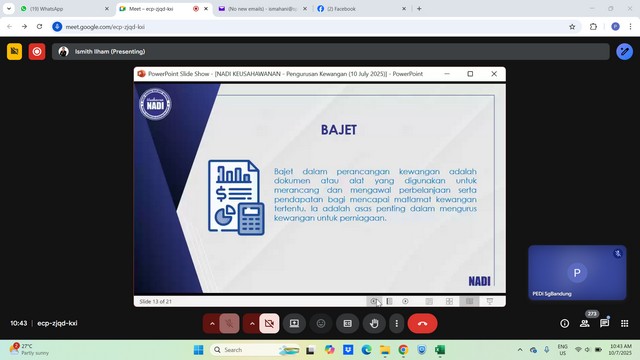The height and width of the screenshot is (360, 640).
Task: Click the red recording indicator button
Action: pyautogui.click(x=37, y=52)
